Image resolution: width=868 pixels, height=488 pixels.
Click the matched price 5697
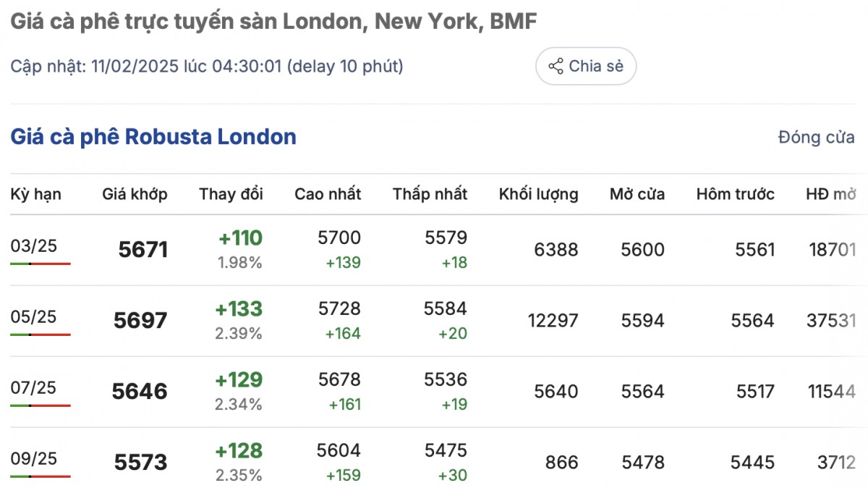point(140,321)
